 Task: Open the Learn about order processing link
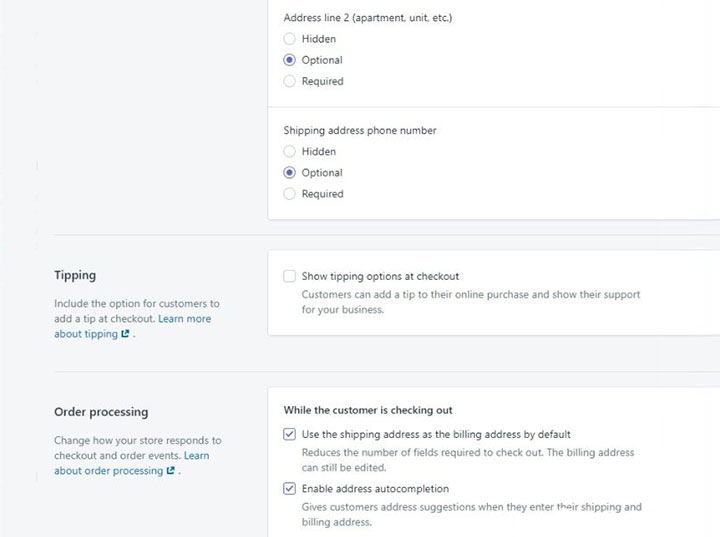point(132,463)
